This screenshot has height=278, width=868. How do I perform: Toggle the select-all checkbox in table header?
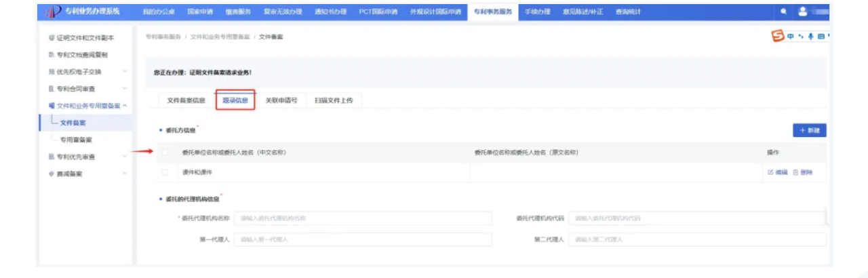[x=165, y=153]
